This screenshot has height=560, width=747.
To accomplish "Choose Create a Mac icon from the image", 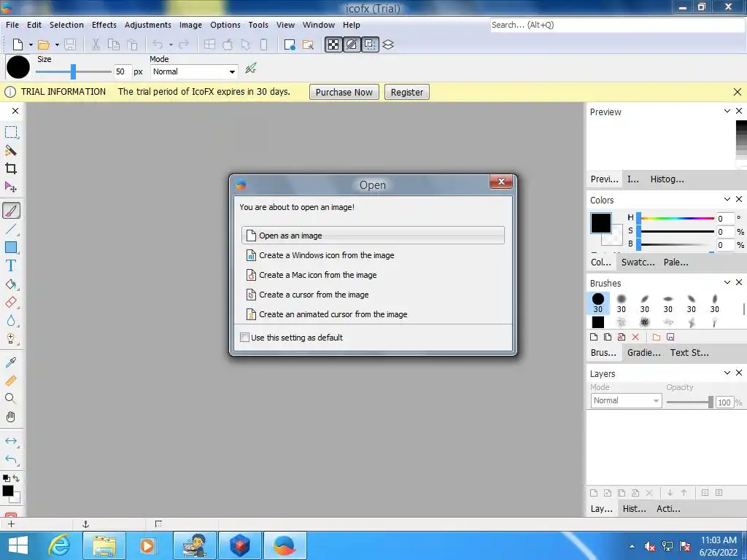I will point(373,275).
